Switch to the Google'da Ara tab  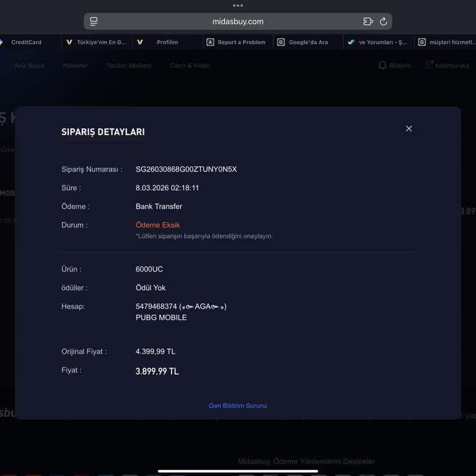(x=308, y=42)
